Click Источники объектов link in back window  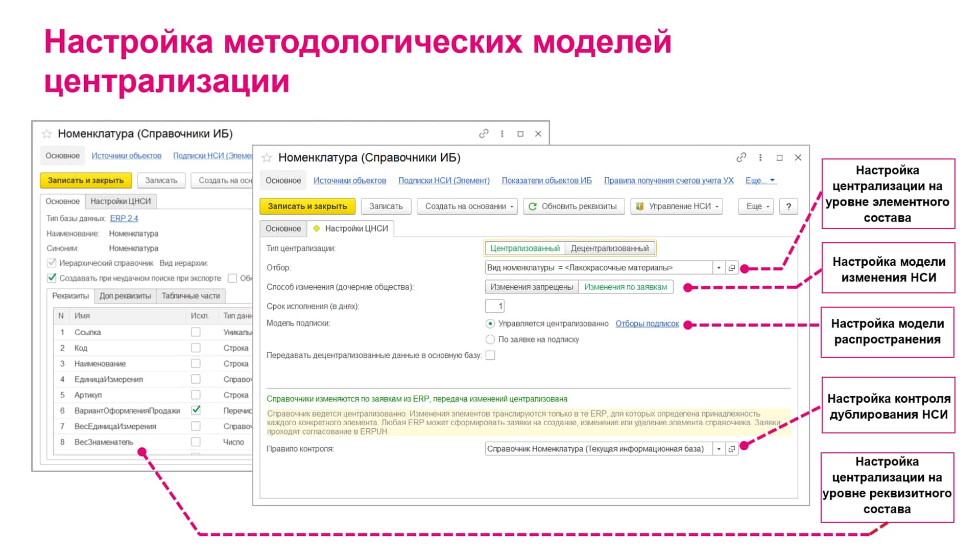tap(126, 156)
